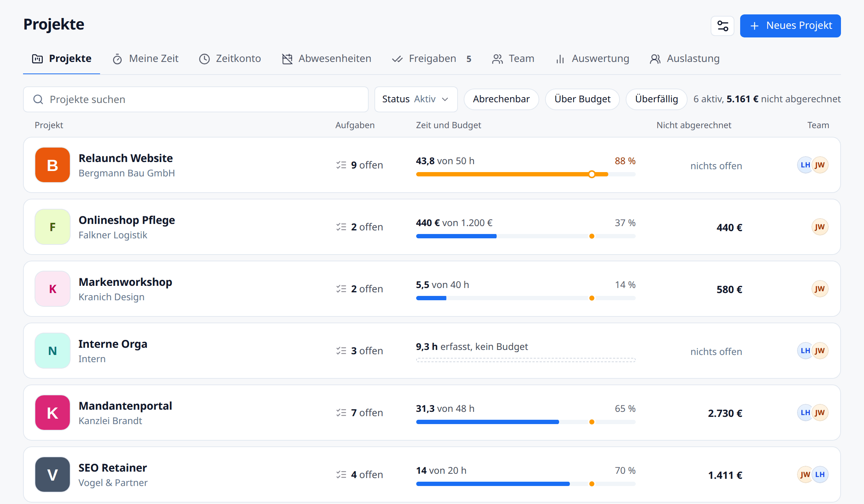Image resolution: width=864 pixels, height=504 pixels.
Task: Select the Team tab
Action: (x=513, y=59)
